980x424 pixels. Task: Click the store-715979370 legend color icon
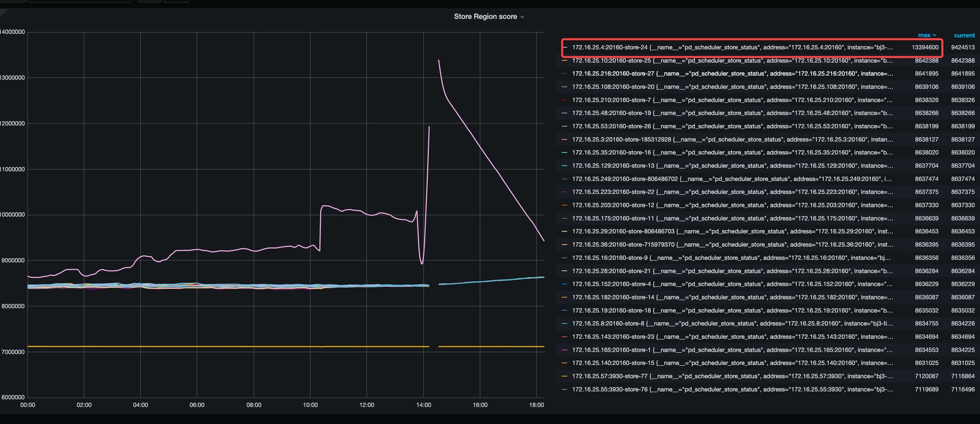[565, 245]
